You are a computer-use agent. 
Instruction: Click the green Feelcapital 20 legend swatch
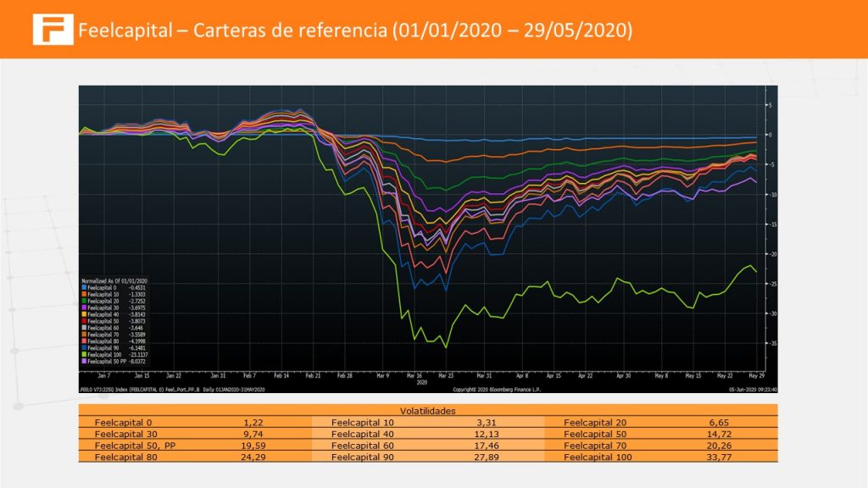pos(84,301)
